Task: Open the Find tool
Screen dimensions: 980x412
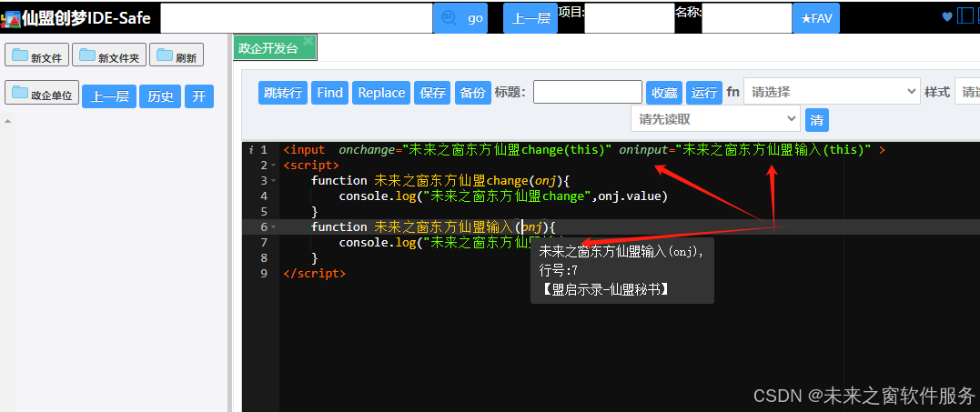Action: coord(330,93)
